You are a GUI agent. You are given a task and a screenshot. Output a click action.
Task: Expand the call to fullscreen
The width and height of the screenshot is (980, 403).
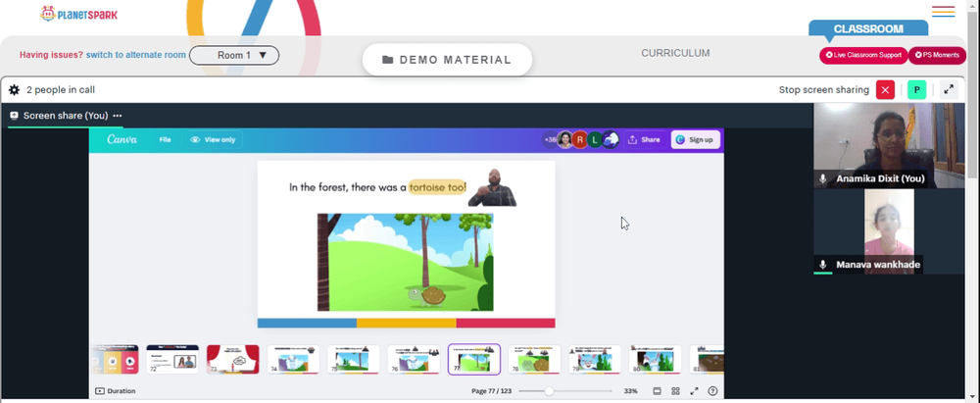[949, 90]
